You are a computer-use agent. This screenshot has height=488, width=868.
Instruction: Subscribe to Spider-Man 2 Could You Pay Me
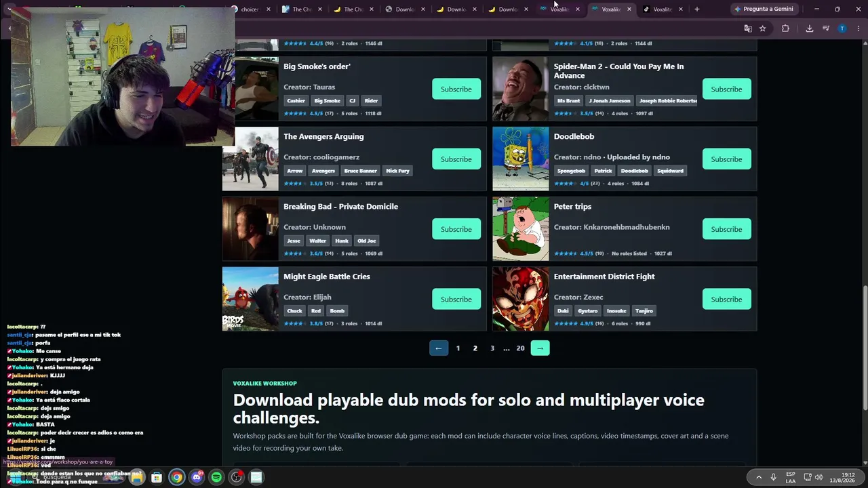[726, 89]
